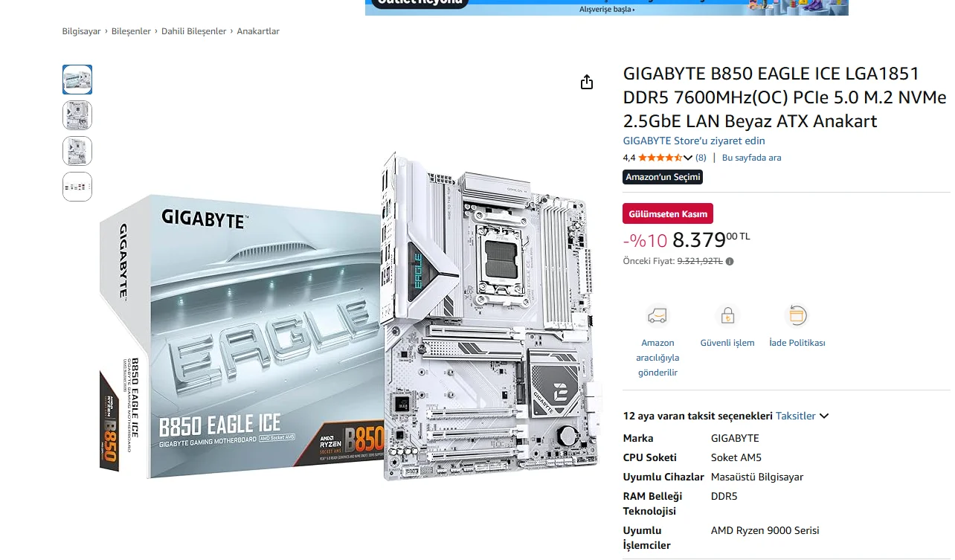The image size is (955, 560).
Task: Open the Anakartlar breadcrumb link
Action: tap(258, 31)
